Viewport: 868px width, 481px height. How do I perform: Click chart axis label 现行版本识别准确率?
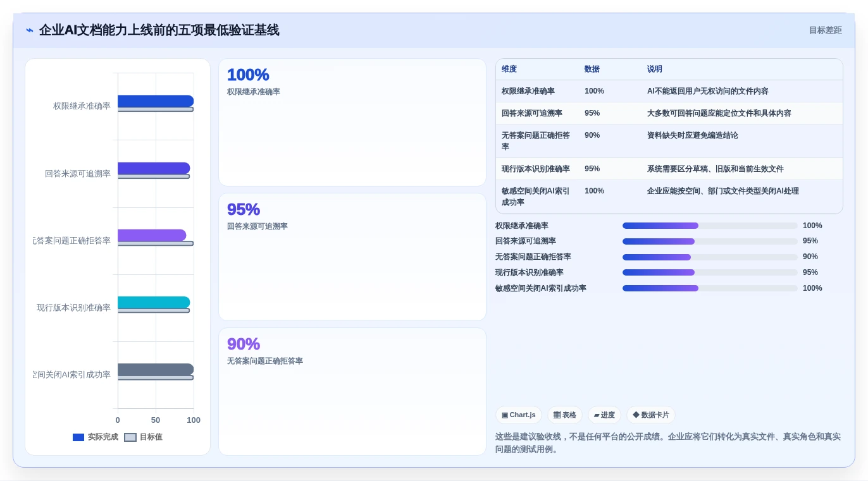[74, 308]
